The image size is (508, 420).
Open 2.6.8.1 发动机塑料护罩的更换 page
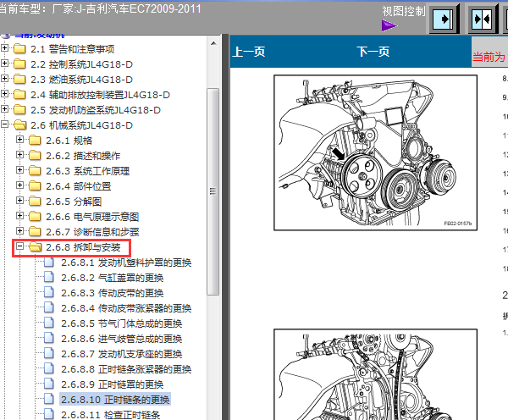[x=126, y=262]
